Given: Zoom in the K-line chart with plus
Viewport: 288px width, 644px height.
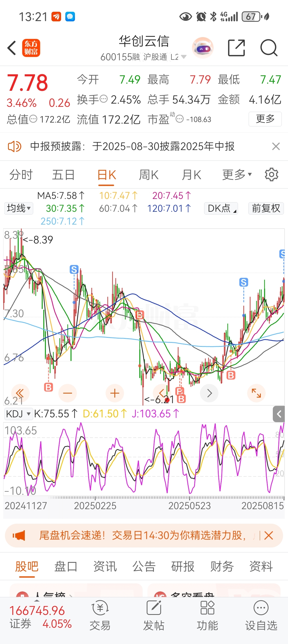Looking at the screenshot, I should [115, 393].
